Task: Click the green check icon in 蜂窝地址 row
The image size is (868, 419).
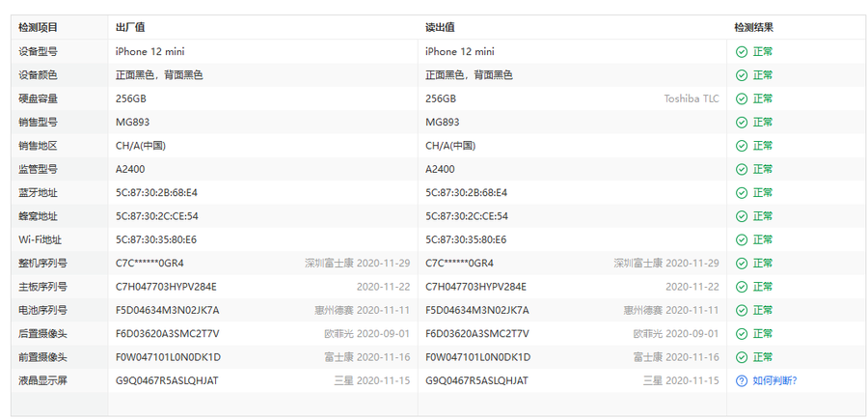Action: 742,216
